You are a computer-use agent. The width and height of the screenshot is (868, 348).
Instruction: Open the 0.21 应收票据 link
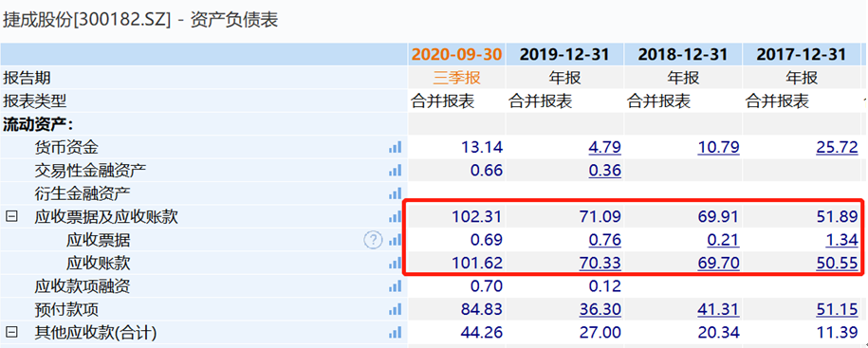pyautogui.click(x=723, y=241)
